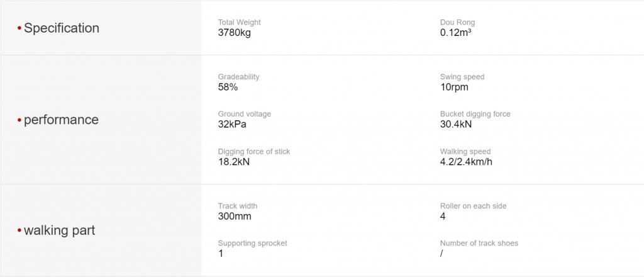Click the Swing speed 10rpm value
Image resolution: width=644 pixels, height=277 pixels.
pos(454,87)
